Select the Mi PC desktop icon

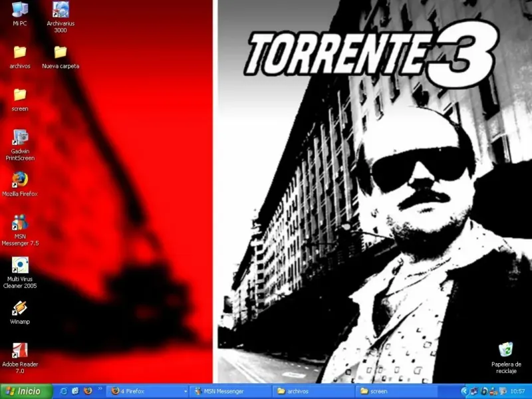tap(20, 13)
